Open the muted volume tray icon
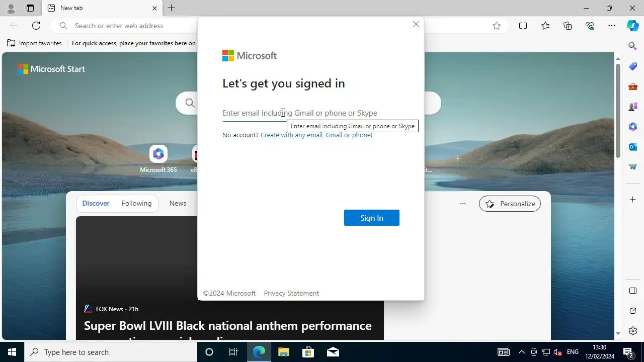 pos(557,352)
